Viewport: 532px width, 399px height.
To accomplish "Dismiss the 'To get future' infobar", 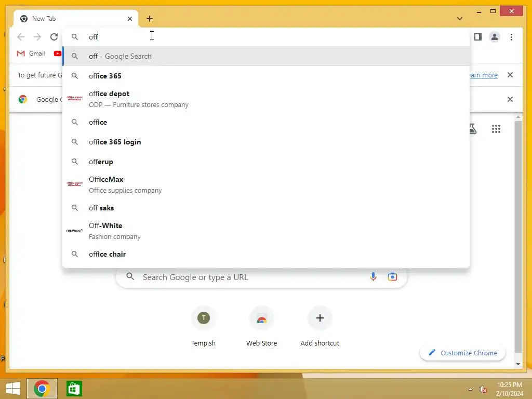I will (x=510, y=75).
